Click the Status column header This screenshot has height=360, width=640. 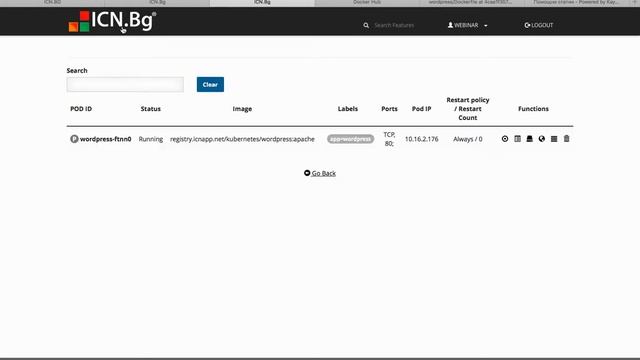coord(151,109)
